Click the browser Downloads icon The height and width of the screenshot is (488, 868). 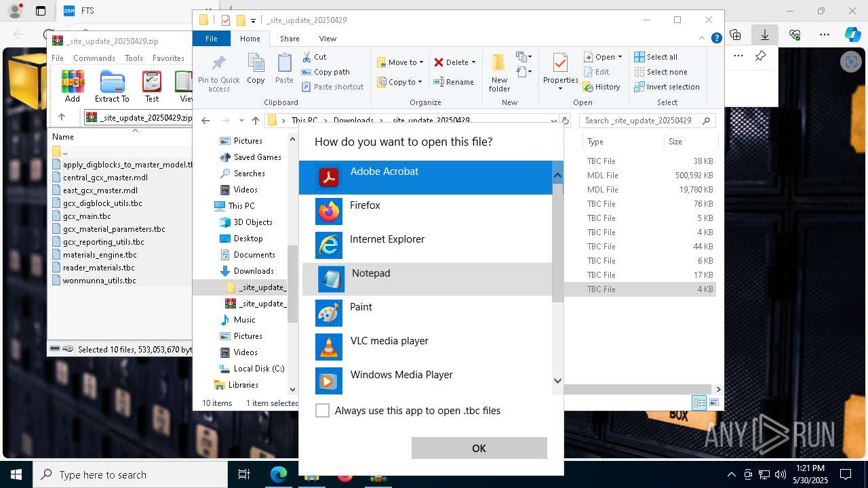pyautogui.click(x=765, y=35)
